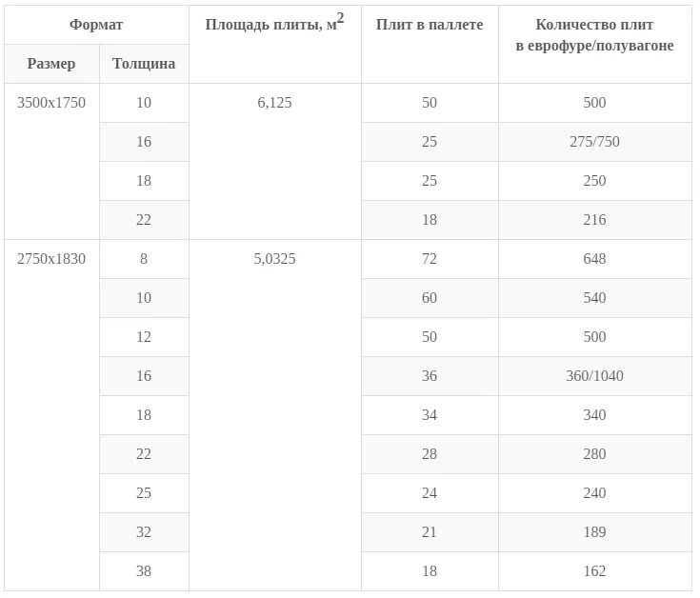Viewport: 700px width, 598px height.
Task: Select the 3500x1750 size cell
Action: (51, 161)
